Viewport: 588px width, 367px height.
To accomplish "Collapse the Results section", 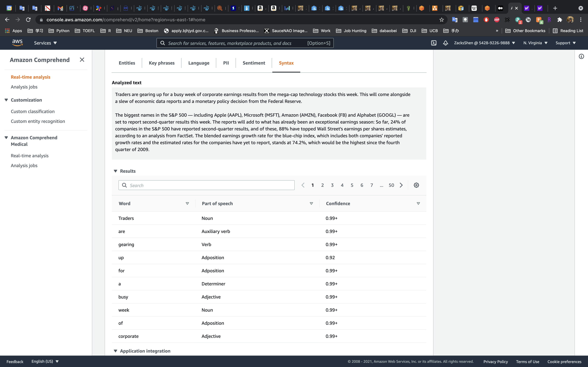I will pos(116,171).
